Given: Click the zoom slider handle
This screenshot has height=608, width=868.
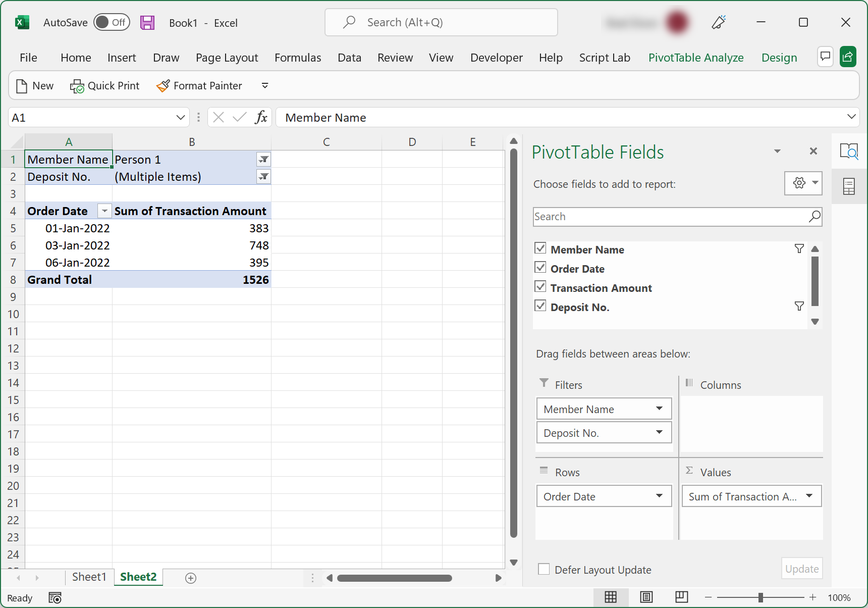Looking at the screenshot, I should pyautogui.click(x=761, y=597).
